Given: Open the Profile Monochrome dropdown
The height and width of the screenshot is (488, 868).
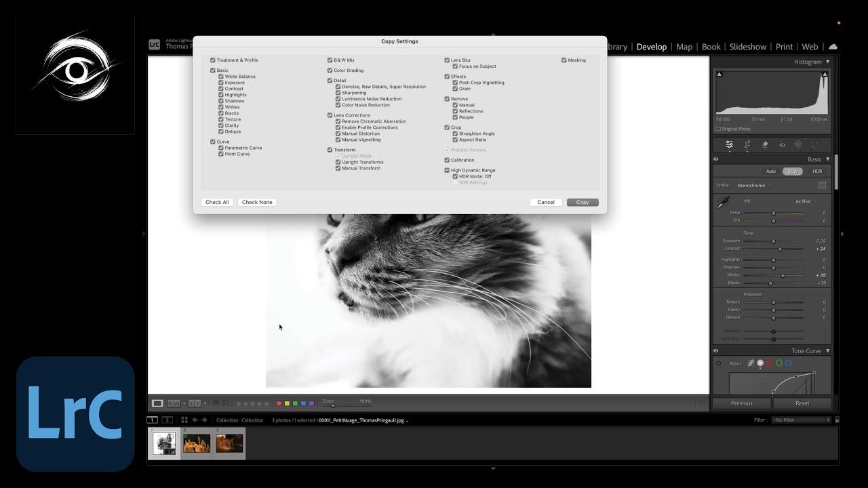Looking at the screenshot, I should tap(754, 185).
